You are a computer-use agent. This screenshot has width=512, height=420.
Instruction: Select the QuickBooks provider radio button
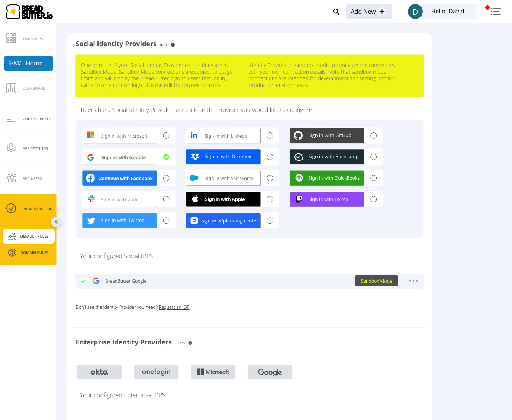click(x=374, y=178)
